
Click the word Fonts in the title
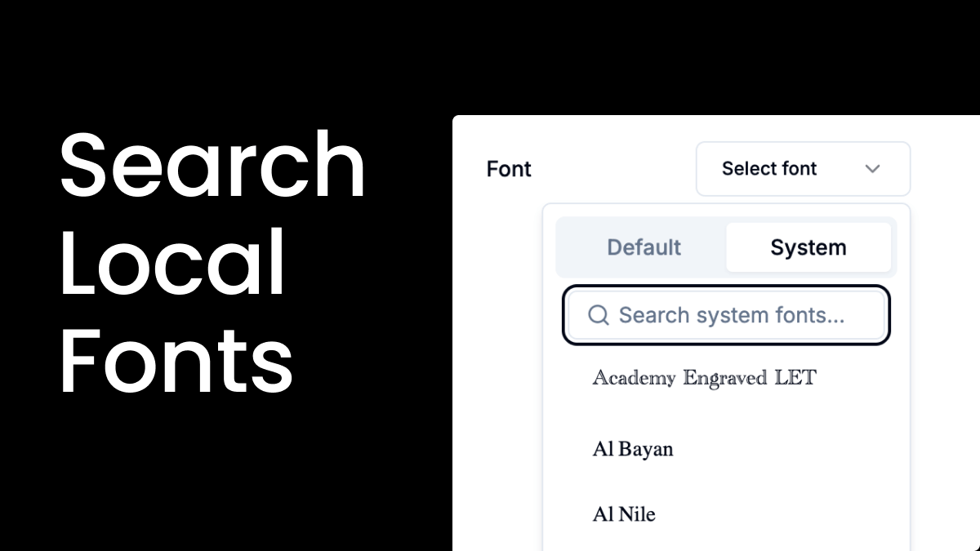click(x=176, y=361)
